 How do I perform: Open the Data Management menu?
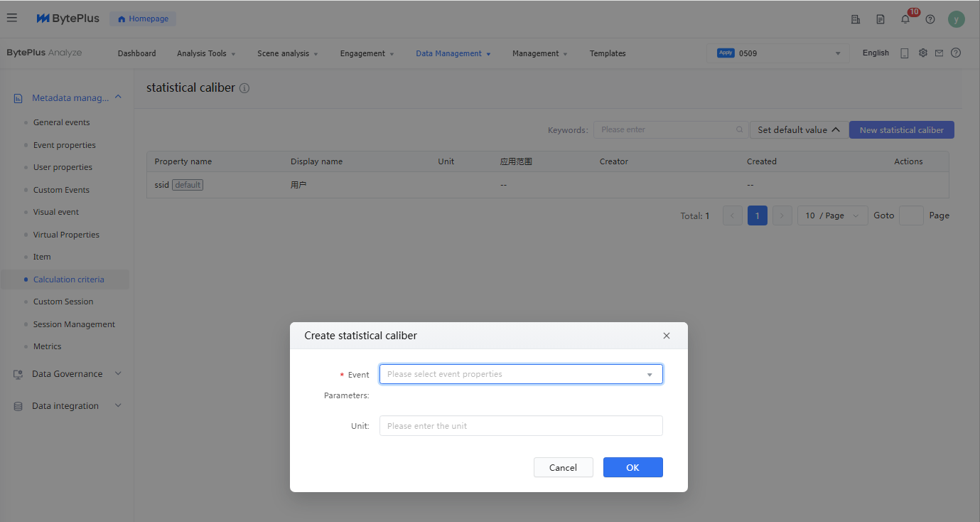(x=453, y=53)
